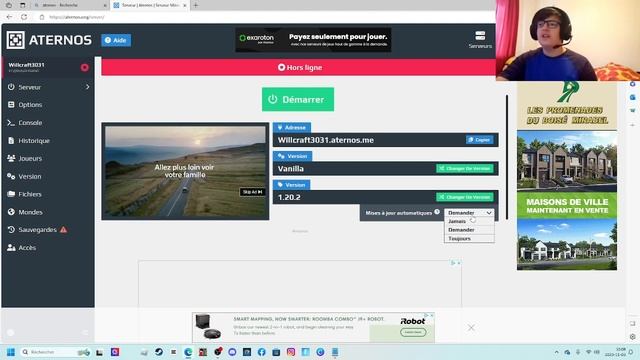
Task: Expand the Serveur sidebar chevron
Action: (x=87, y=87)
